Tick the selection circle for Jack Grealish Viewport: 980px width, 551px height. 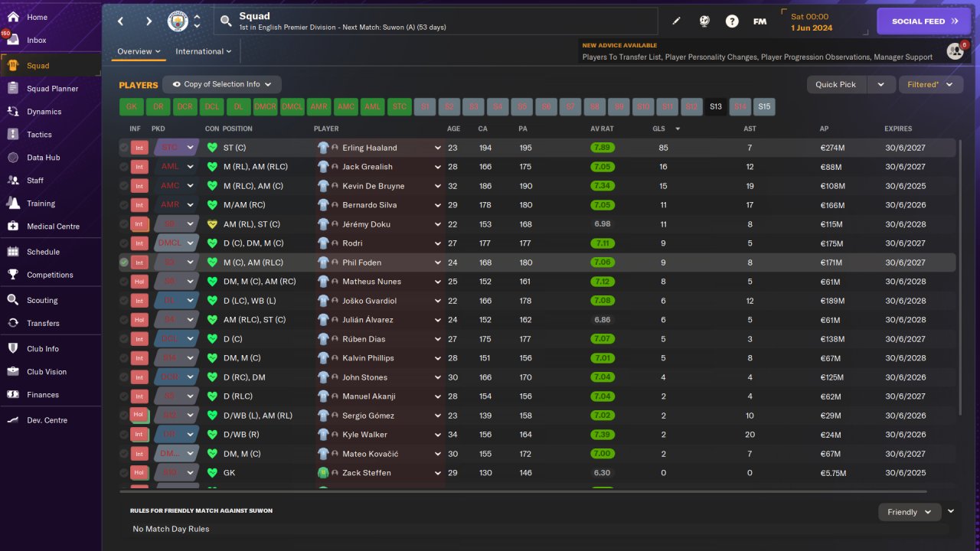point(124,167)
